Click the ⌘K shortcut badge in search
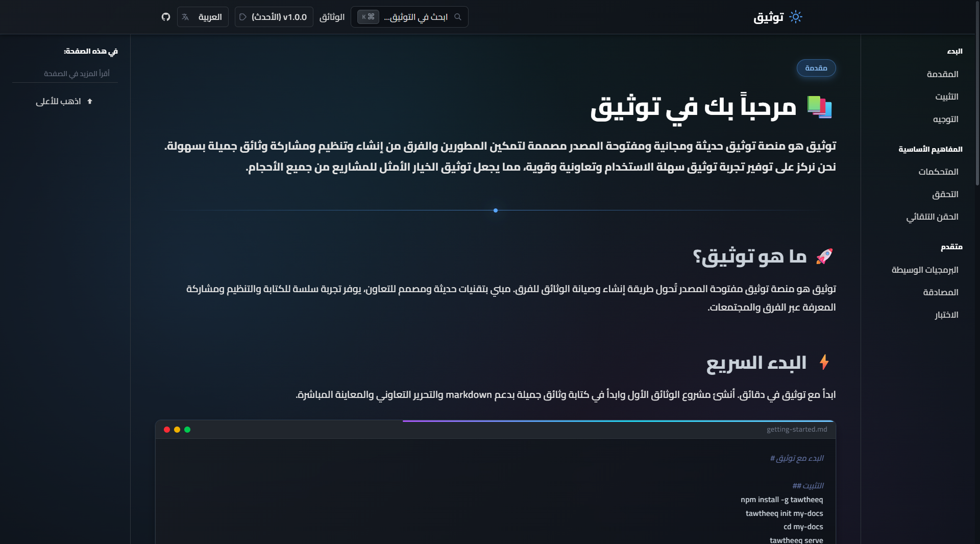This screenshot has width=980, height=544. [368, 17]
